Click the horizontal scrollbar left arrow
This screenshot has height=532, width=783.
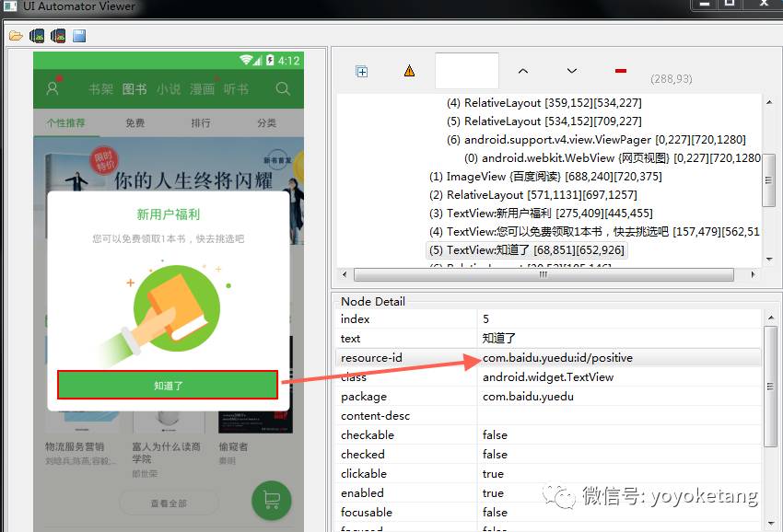coord(345,274)
